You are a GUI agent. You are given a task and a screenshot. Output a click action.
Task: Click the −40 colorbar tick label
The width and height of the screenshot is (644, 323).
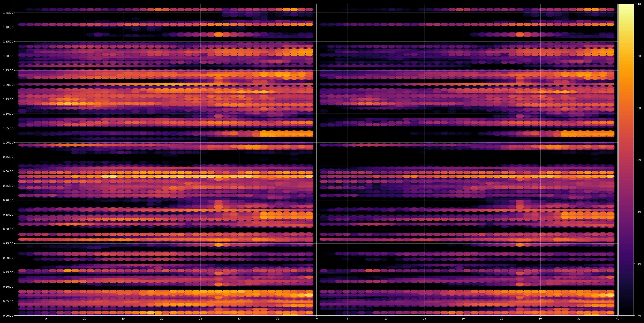(x=638, y=160)
